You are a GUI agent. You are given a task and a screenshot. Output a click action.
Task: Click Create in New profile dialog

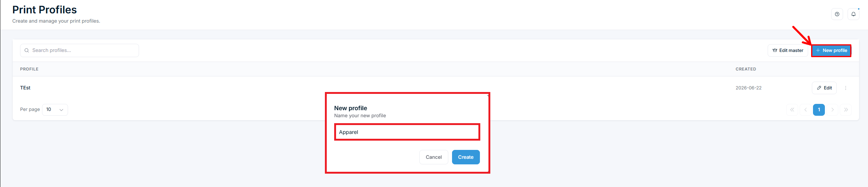point(466,157)
